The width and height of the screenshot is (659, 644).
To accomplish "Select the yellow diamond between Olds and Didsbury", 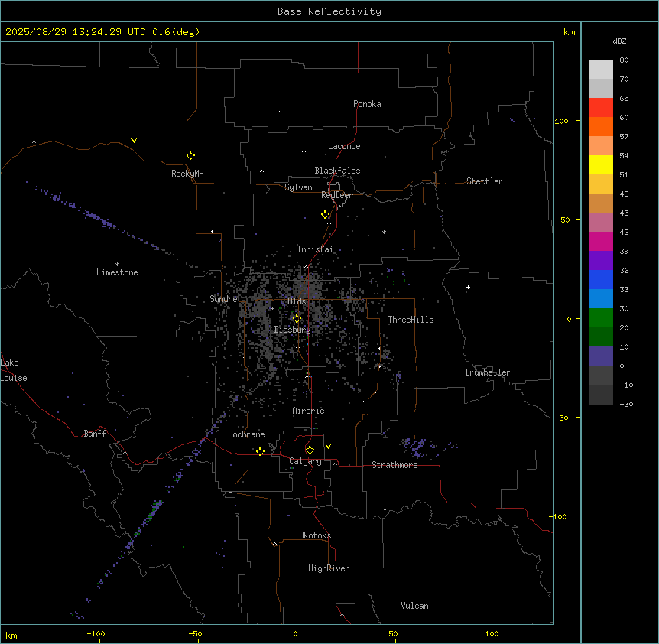I will [297, 319].
